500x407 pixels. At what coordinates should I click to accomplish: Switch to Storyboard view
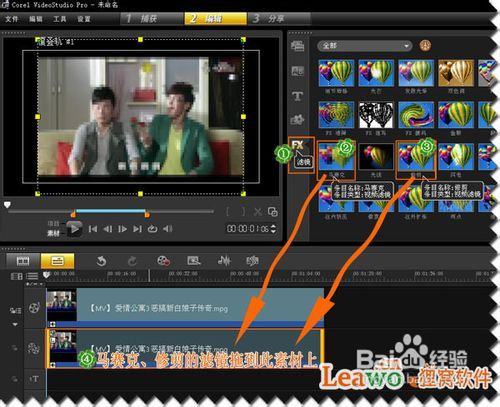coord(23,261)
